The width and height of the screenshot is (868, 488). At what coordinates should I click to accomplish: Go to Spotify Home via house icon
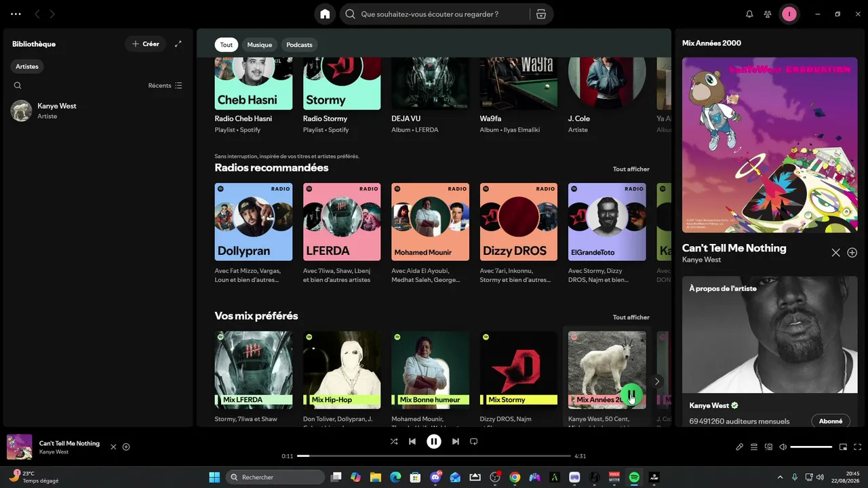(x=325, y=14)
